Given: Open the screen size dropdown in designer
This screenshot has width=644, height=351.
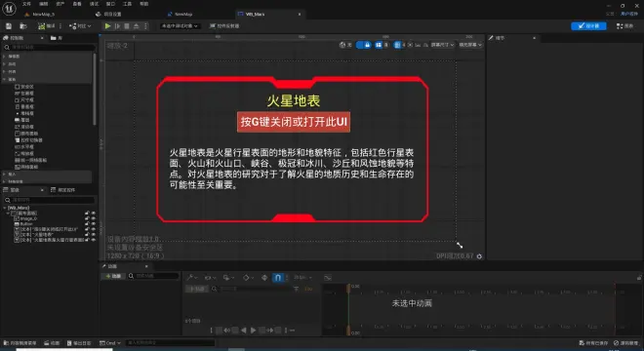Looking at the screenshot, I should [443, 45].
